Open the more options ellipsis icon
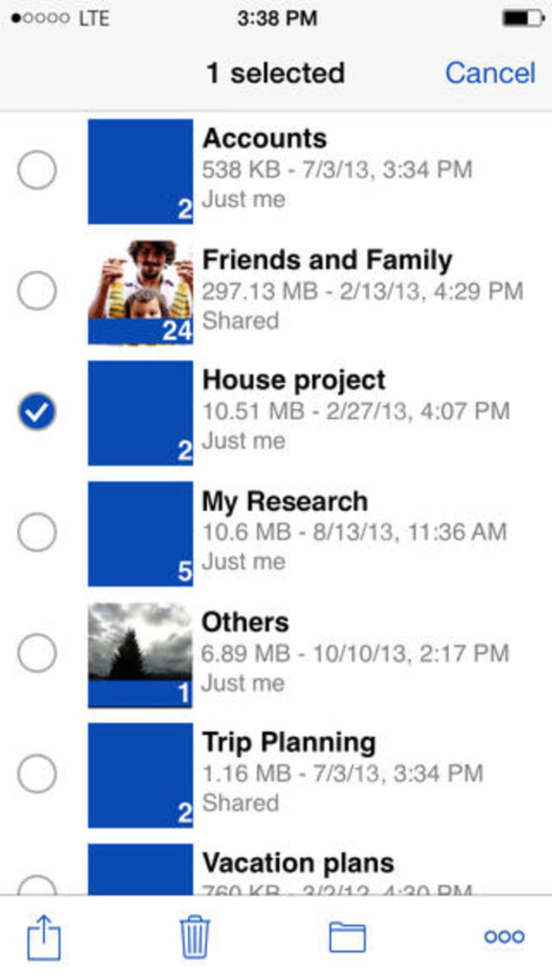Viewport: 552px width, 980px height. pyautogui.click(x=504, y=937)
